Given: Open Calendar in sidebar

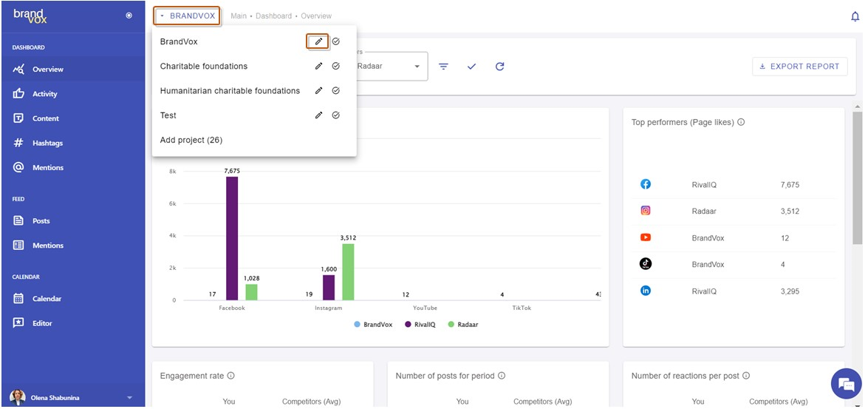Looking at the screenshot, I should (72, 299).
